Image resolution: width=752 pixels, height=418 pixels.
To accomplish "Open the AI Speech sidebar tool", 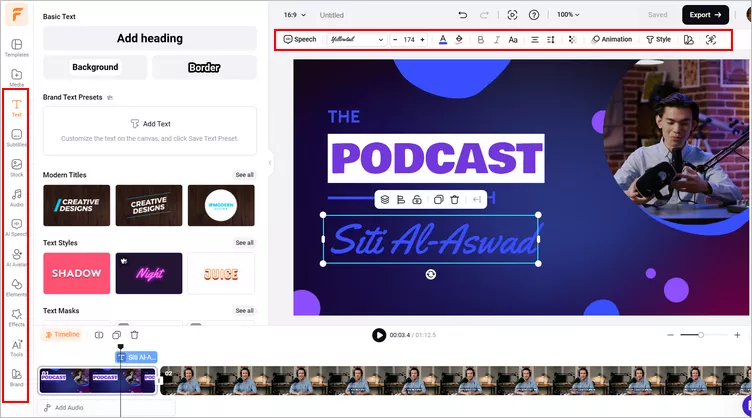I will pyautogui.click(x=16, y=228).
